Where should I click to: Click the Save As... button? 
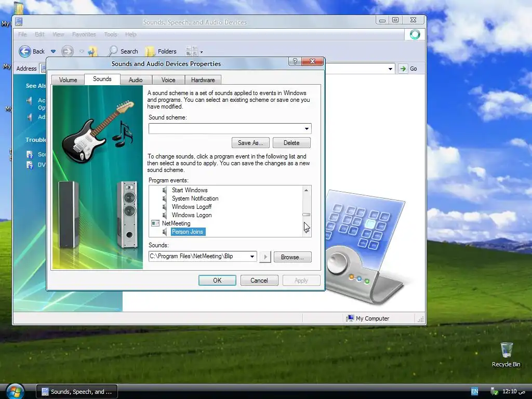(250, 143)
